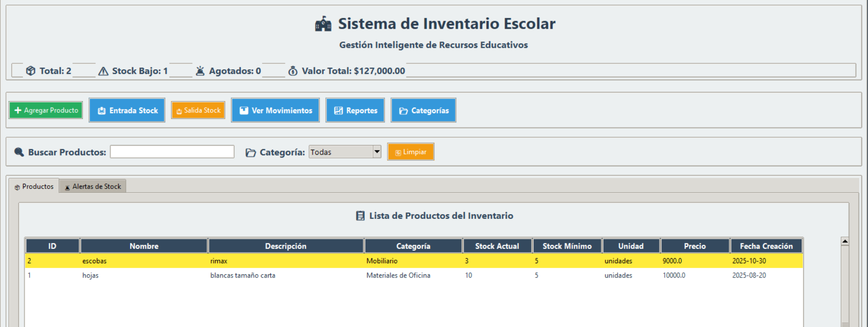Image resolution: width=868 pixels, height=327 pixels.
Task: Click the date 2025-08-20
Action: click(749, 275)
